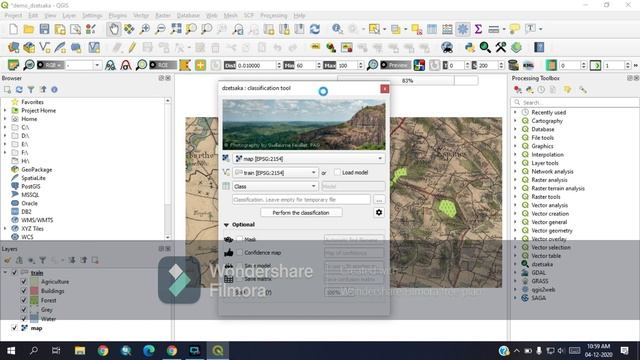Screen dimensions: 640x360
Task: Open File Explorer from the taskbar
Action: (80, 351)
